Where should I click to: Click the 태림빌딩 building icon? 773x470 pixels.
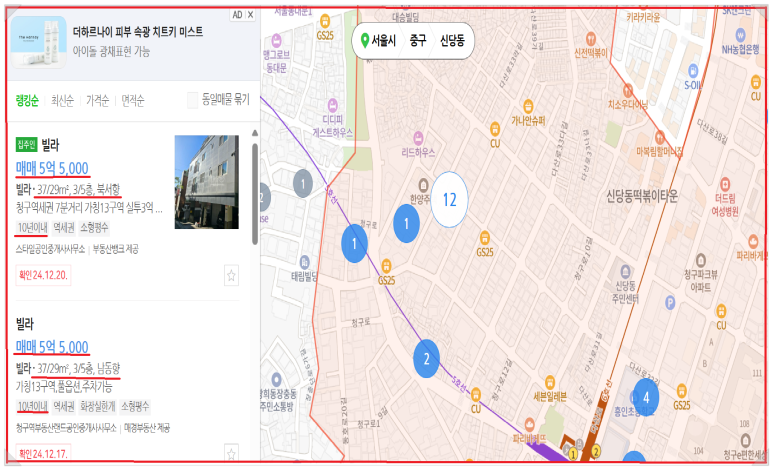[305, 262]
